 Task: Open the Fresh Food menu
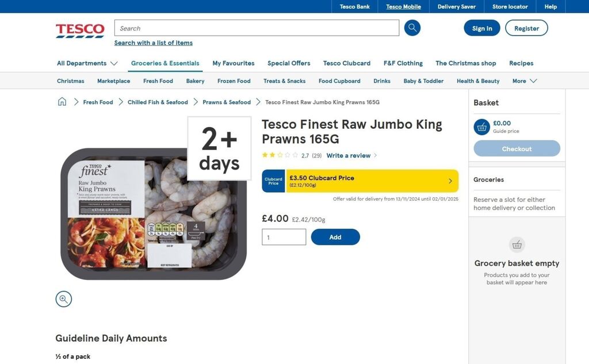(158, 81)
